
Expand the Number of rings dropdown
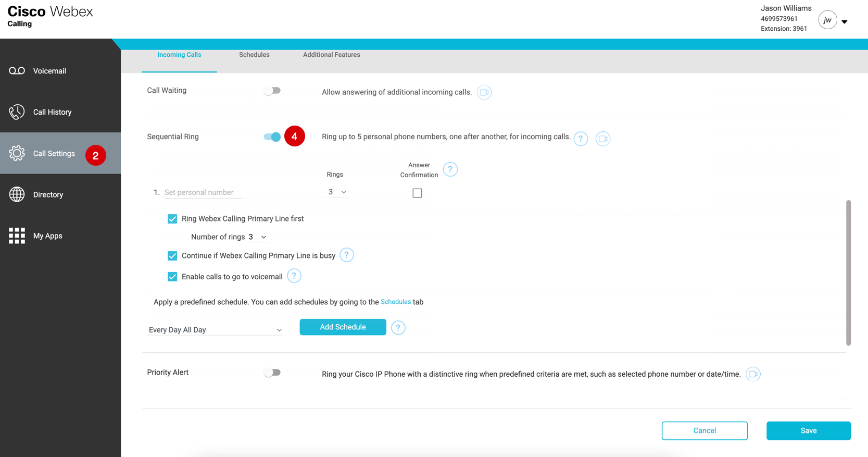(257, 237)
